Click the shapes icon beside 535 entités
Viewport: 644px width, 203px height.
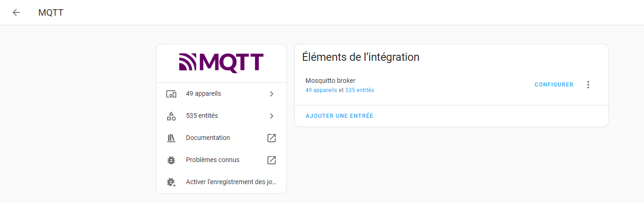pos(171,116)
